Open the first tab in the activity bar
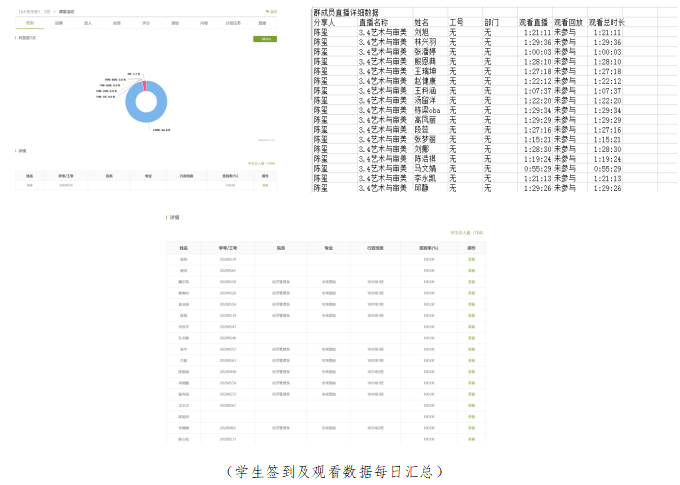 30,21
